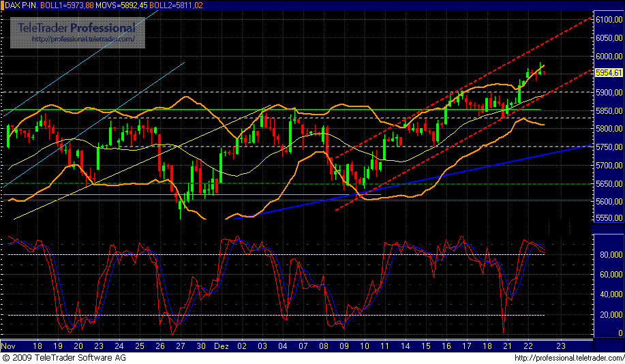Open the footer professional.teletrader.com link
This screenshot has height=364, width=625.
(x=569, y=358)
